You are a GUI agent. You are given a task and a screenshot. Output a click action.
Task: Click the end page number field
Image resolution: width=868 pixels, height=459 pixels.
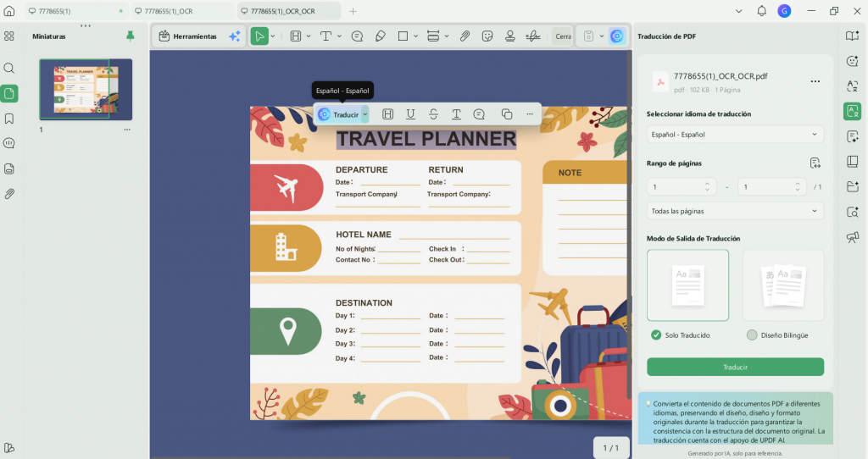(x=772, y=187)
